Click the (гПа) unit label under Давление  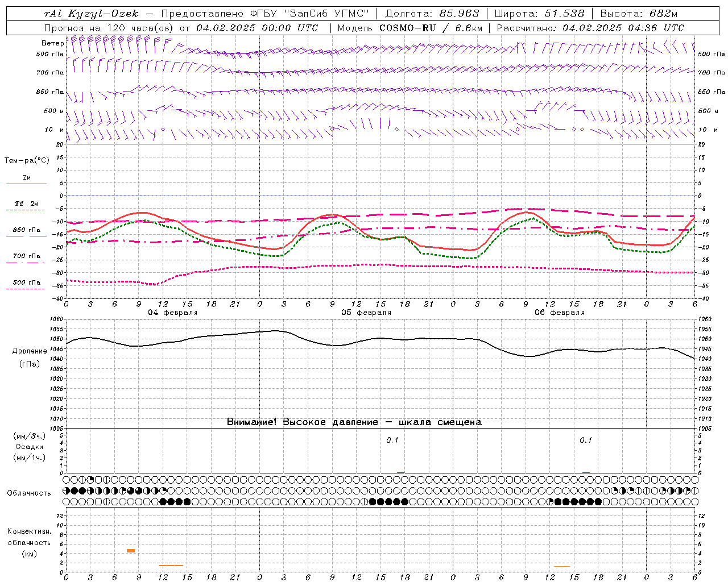pyautogui.click(x=30, y=364)
